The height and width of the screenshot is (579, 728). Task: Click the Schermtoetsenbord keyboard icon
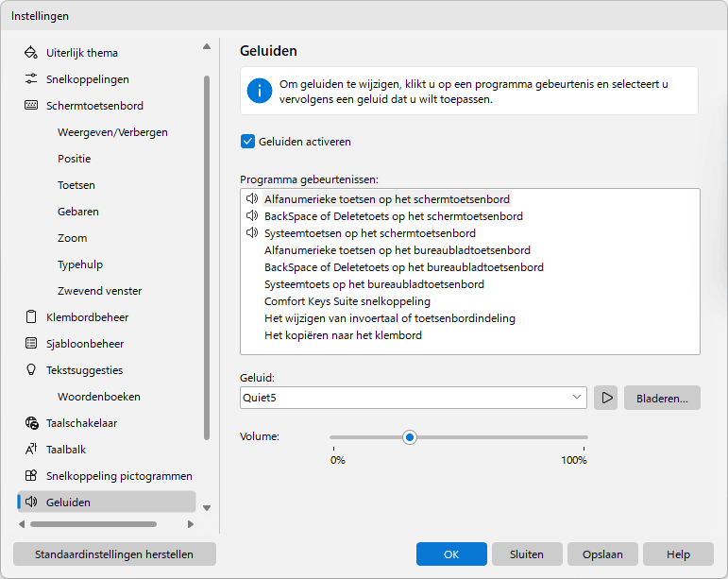[x=31, y=106]
